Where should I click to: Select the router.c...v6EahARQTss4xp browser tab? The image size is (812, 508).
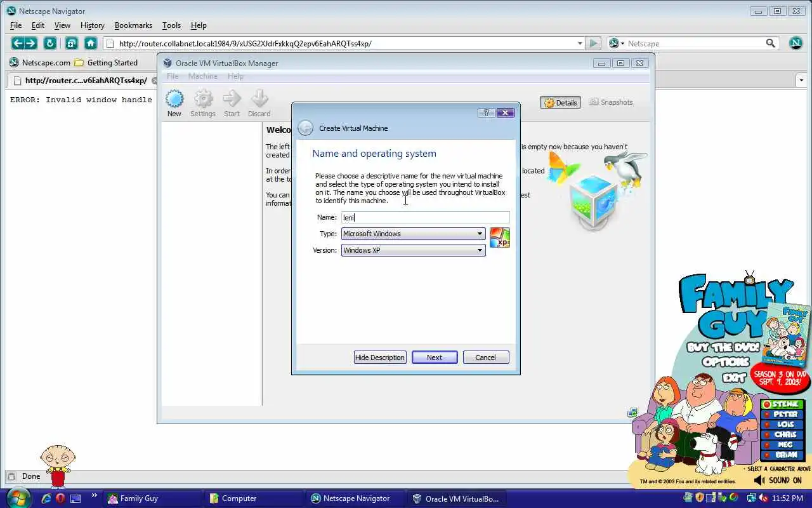point(81,81)
